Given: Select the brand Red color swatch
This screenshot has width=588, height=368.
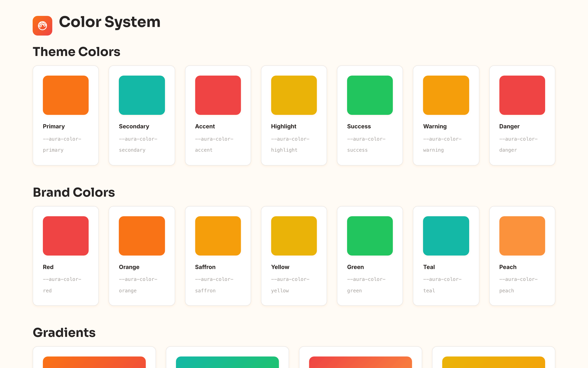Looking at the screenshot, I should tap(66, 236).
